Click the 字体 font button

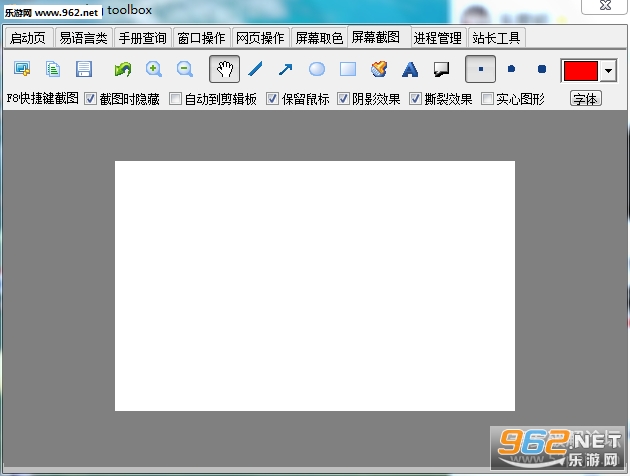point(585,98)
